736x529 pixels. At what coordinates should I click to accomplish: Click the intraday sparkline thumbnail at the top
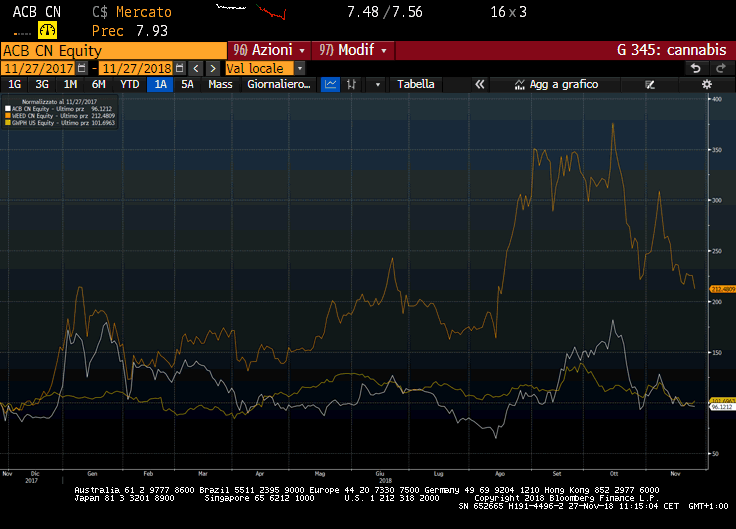(251, 11)
